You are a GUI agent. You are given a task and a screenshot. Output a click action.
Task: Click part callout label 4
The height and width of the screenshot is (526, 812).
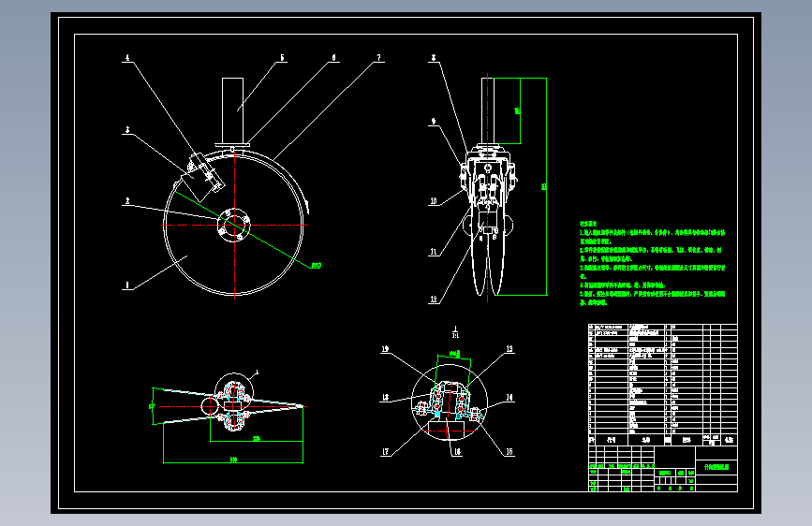(x=127, y=58)
